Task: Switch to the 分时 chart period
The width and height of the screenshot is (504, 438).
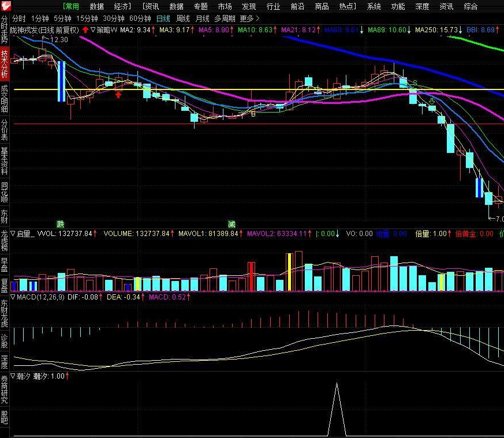Action: pyautogui.click(x=19, y=18)
